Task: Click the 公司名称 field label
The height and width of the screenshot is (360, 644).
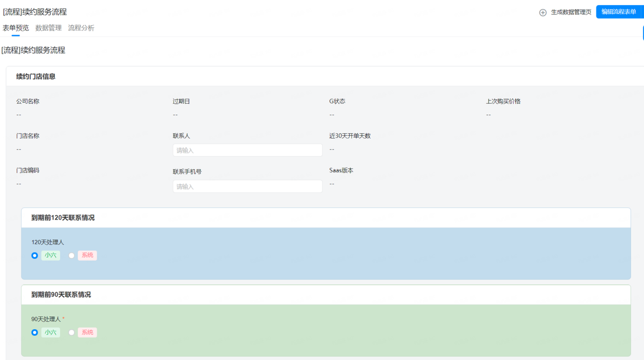Action: click(x=28, y=101)
